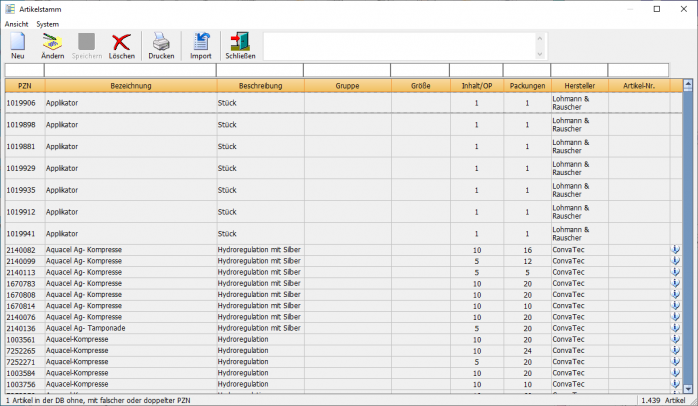Focus the Beschreibung filter field
Viewport: 698px width, 406px height.
pyautogui.click(x=260, y=70)
